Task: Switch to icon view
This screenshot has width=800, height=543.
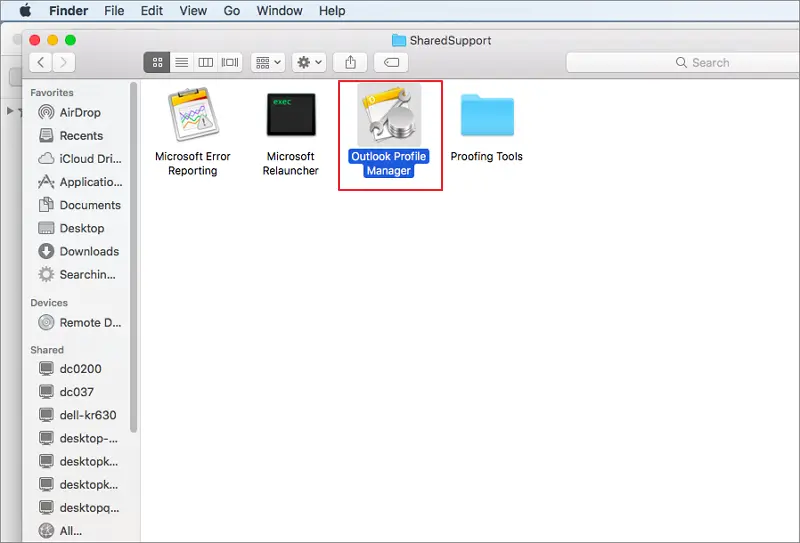Action: pyautogui.click(x=157, y=62)
